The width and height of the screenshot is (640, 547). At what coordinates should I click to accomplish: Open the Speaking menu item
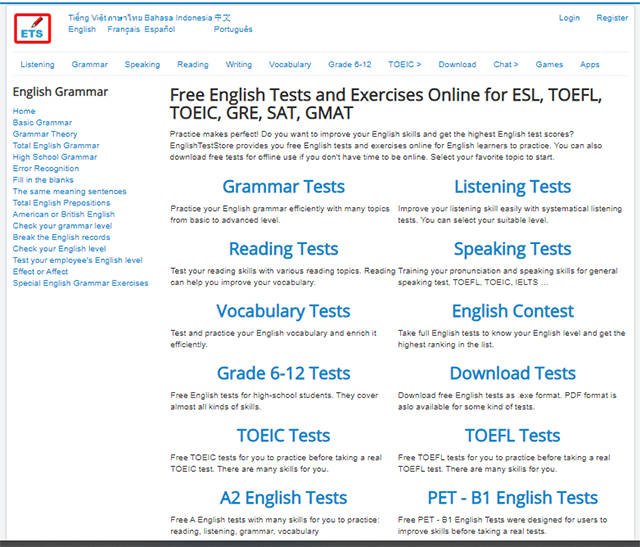click(142, 64)
